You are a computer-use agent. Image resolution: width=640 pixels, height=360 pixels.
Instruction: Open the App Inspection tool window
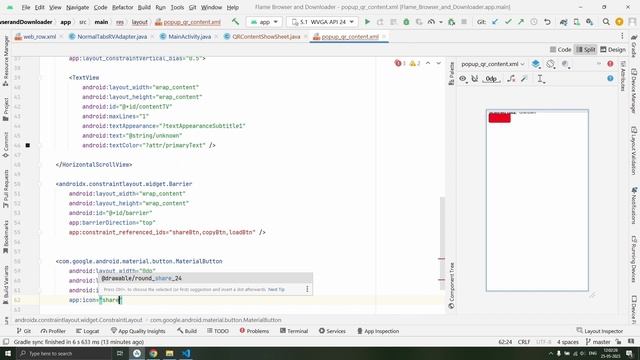(x=378, y=331)
